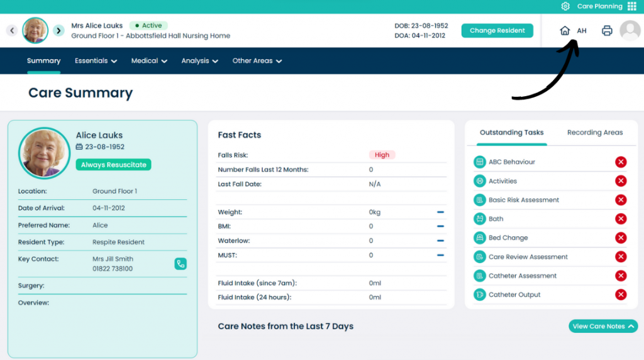644x360 pixels.
Task: Switch to Recording Areas tab
Action: [595, 133]
